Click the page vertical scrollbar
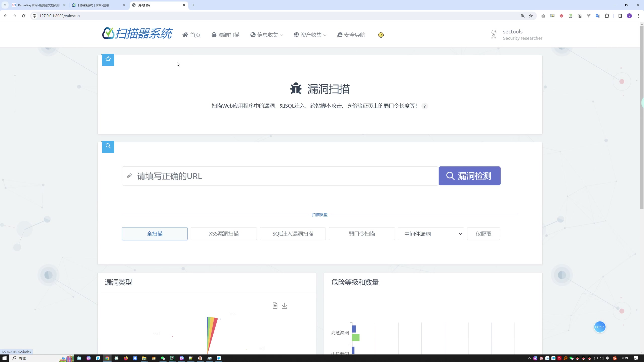The image size is (644, 362). coord(642,117)
